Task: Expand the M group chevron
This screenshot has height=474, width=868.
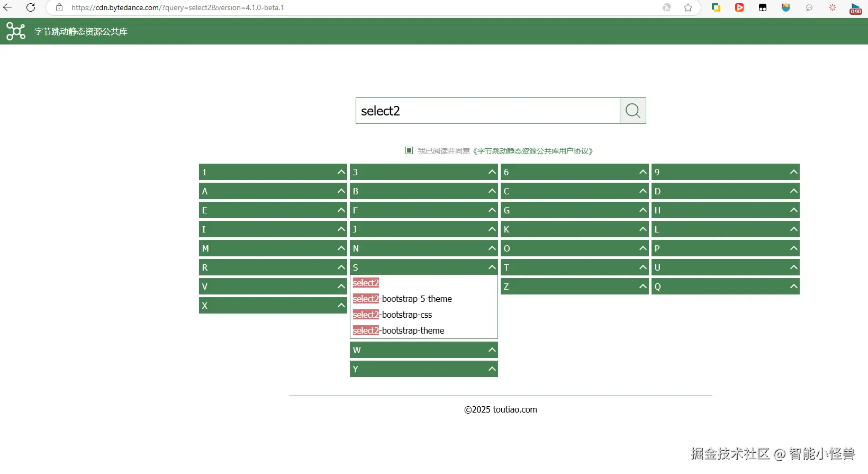Action: click(341, 248)
